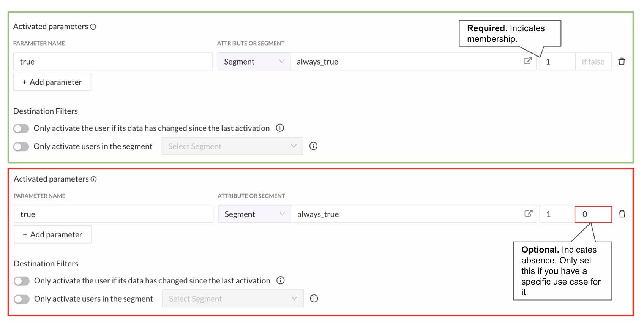This screenshot has width=644, height=329.
Task: Enable 'Only activate users in the segment' in green panel
Action: point(21,147)
